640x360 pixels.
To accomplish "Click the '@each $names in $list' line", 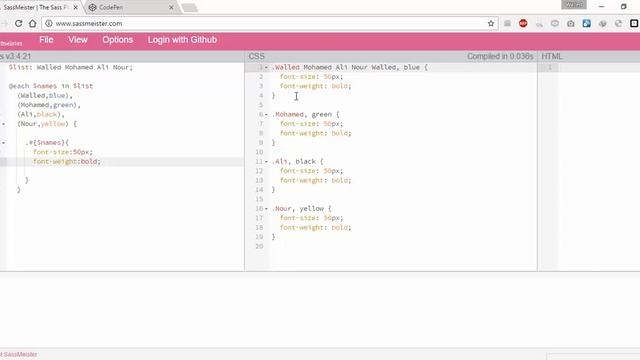I will (51, 86).
